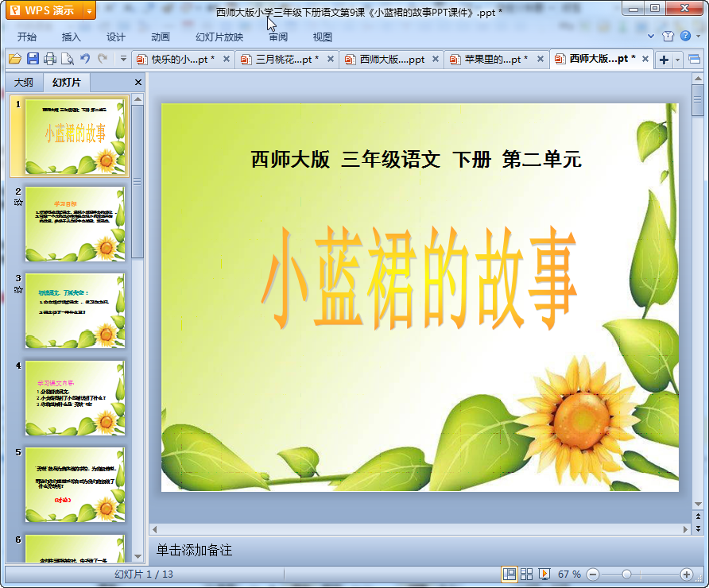The height and width of the screenshot is (588, 709).
Task: Open the 视图 menu tab
Action: coord(323,37)
